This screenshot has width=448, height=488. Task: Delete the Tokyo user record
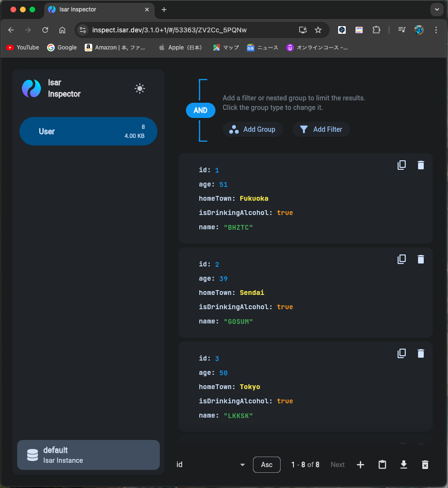[x=420, y=353]
